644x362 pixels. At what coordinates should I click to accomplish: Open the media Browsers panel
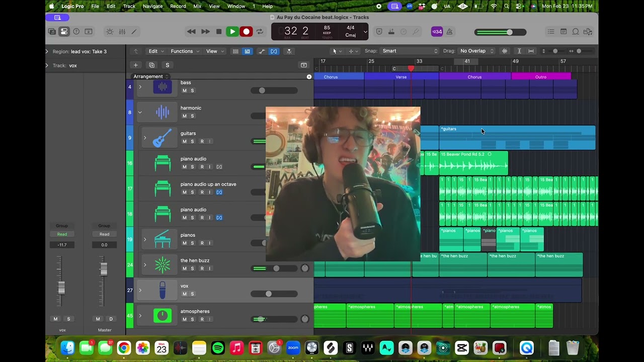point(588,32)
